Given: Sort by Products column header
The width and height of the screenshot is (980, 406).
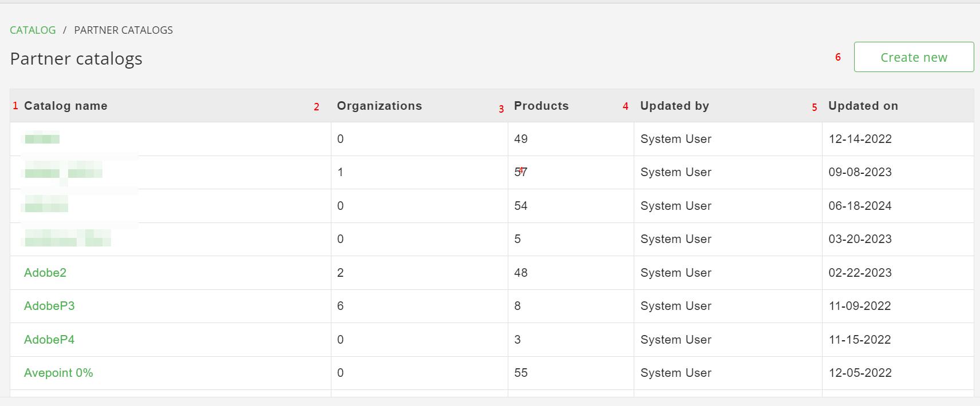Looking at the screenshot, I should click(541, 106).
